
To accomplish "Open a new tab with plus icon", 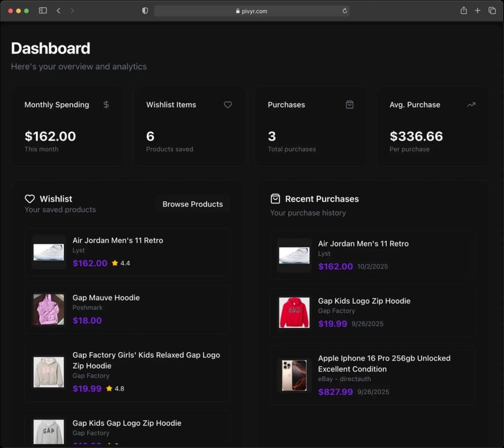I will (478, 10).
